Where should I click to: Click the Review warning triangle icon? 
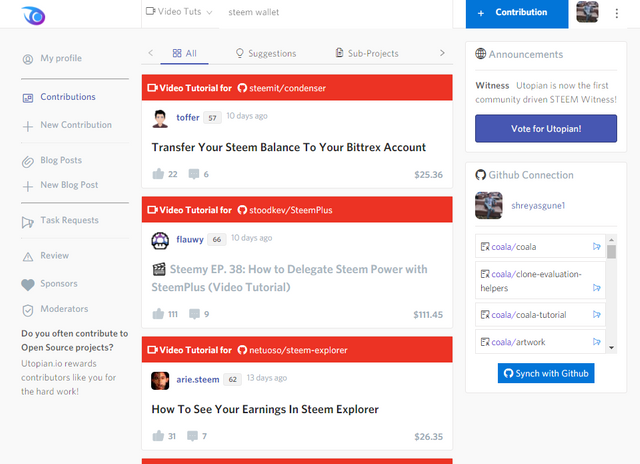pyautogui.click(x=28, y=257)
